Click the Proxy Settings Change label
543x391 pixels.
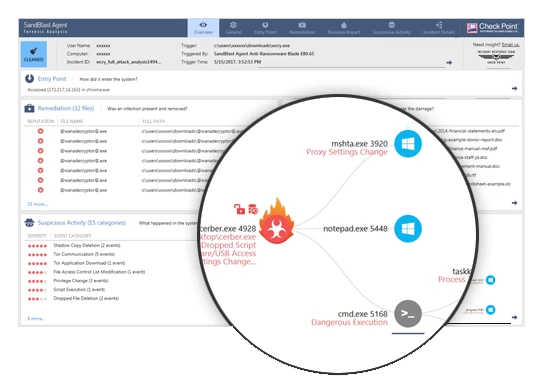(x=347, y=152)
